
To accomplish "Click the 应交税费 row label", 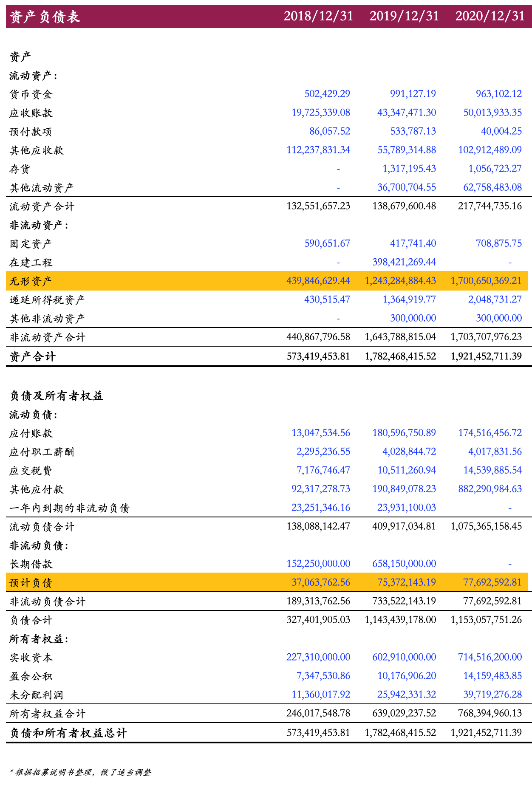I will [31, 471].
